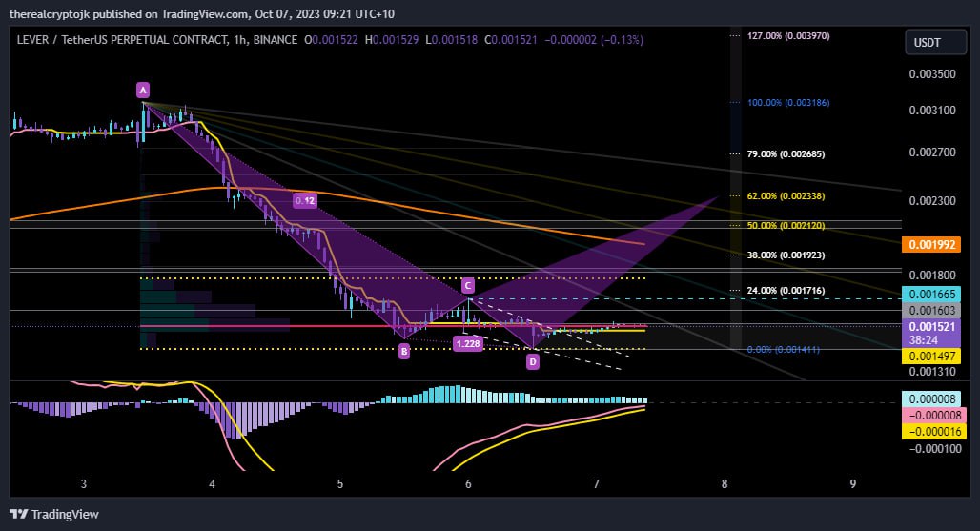
Task: Select pattern point label B
Action: coord(404,351)
